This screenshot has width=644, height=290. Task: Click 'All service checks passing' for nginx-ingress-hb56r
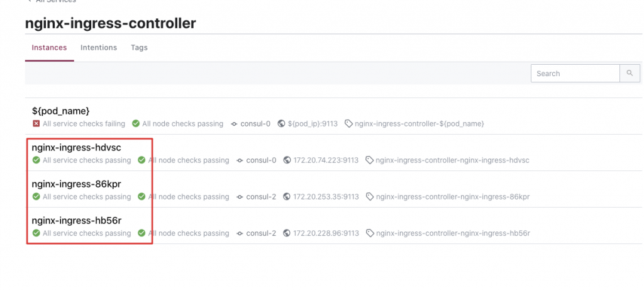coord(87,233)
